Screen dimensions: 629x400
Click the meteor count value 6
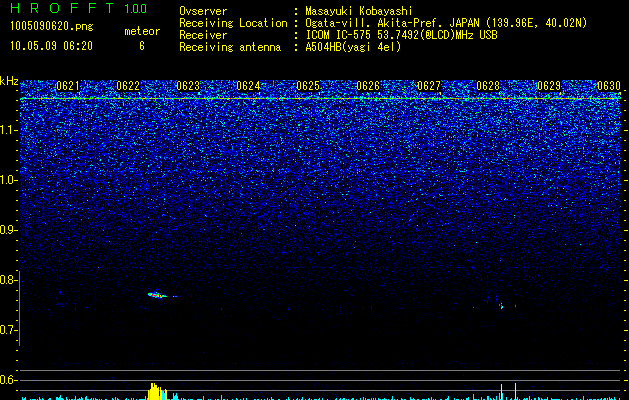click(142, 46)
